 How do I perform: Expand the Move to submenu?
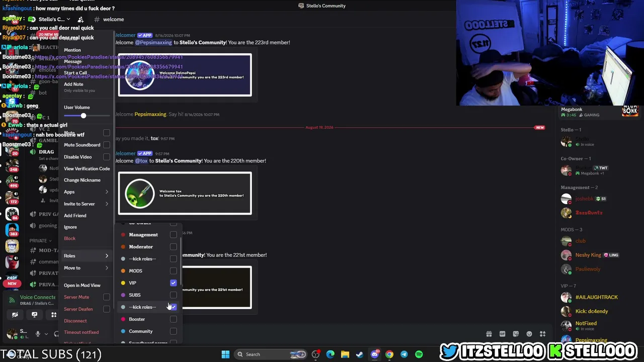[86, 268]
